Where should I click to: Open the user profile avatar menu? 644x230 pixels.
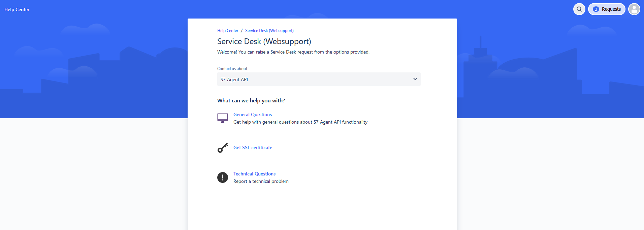pyautogui.click(x=634, y=9)
